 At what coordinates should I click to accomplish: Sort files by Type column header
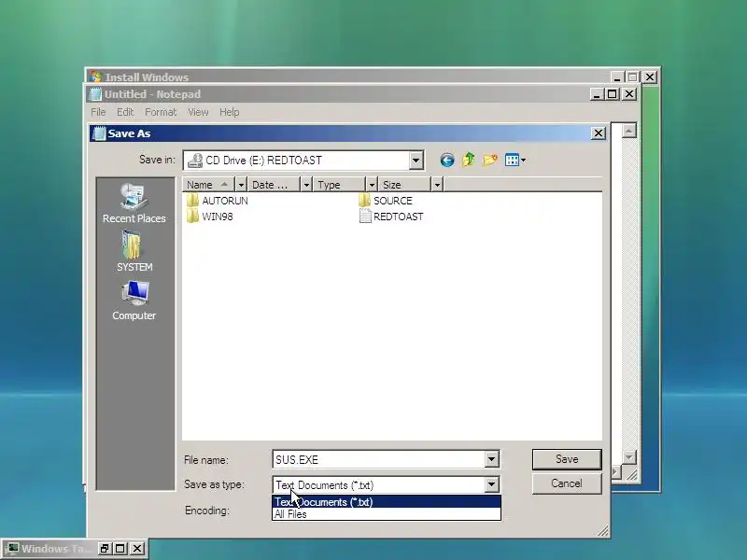point(339,185)
